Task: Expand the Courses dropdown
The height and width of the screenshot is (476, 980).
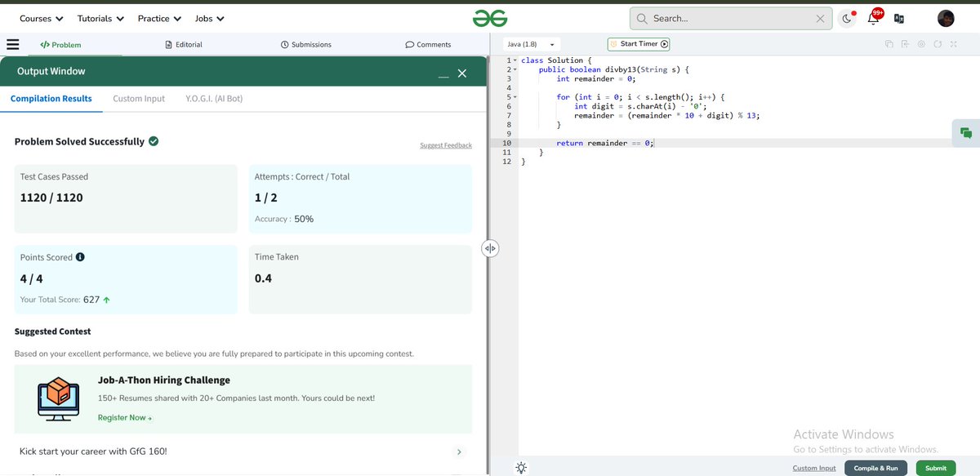Action: (39, 18)
